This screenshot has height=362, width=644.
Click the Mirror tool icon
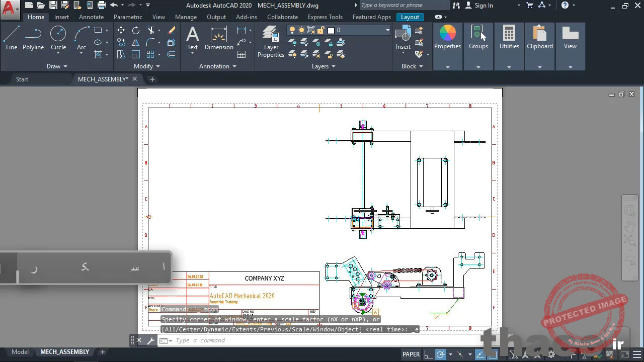[x=136, y=42]
